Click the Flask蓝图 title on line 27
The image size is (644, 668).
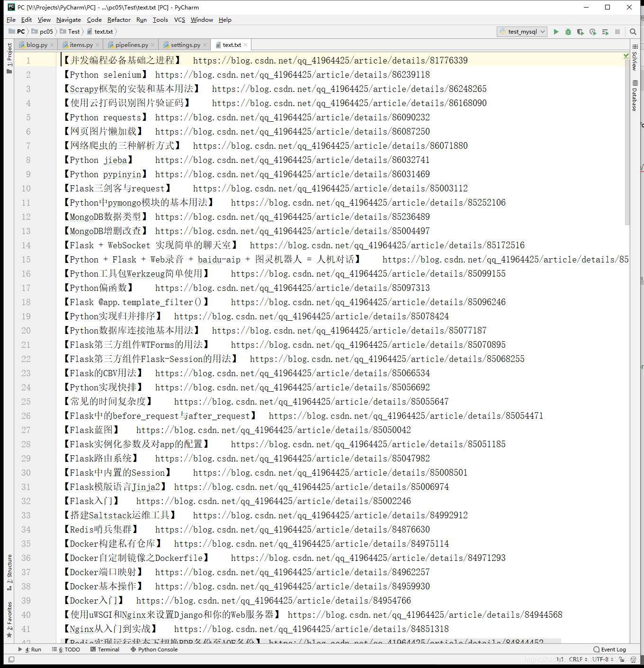tap(91, 430)
